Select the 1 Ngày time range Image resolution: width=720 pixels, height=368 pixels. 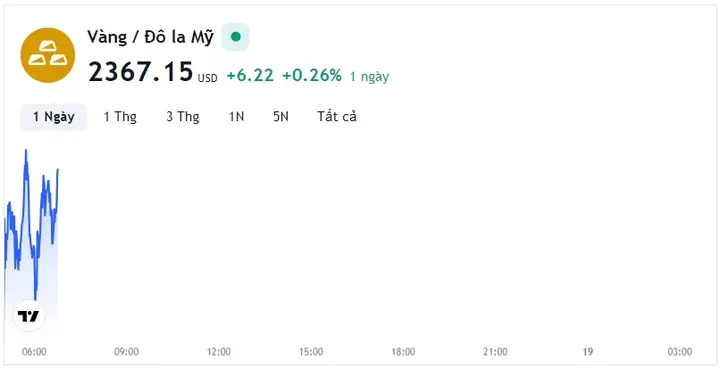click(x=53, y=117)
